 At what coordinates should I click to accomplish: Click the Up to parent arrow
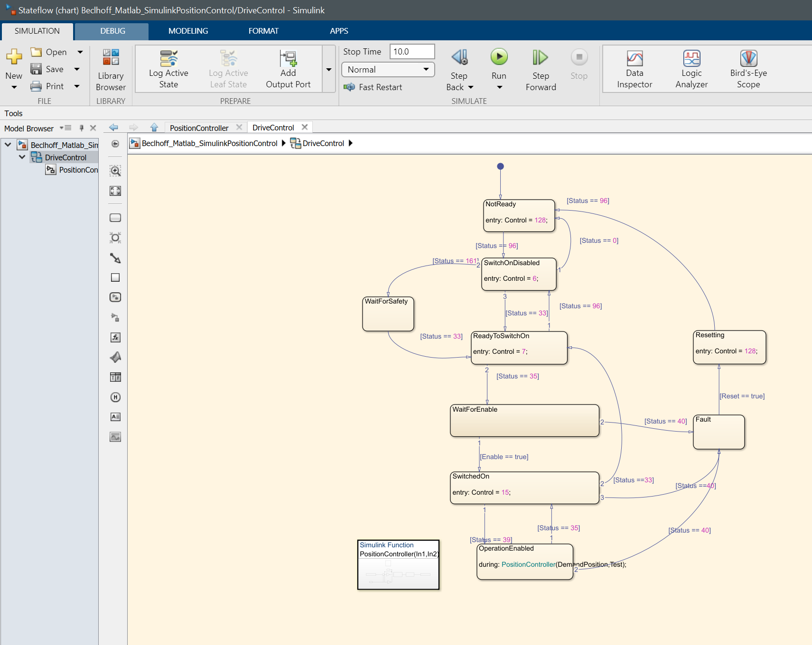pos(154,127)
